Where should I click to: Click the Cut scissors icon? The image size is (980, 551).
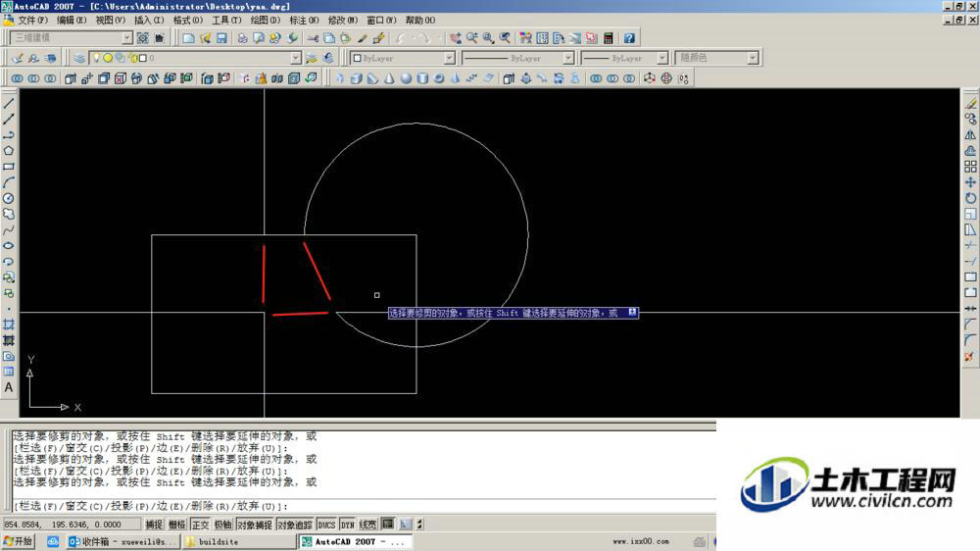pos(313,38)
